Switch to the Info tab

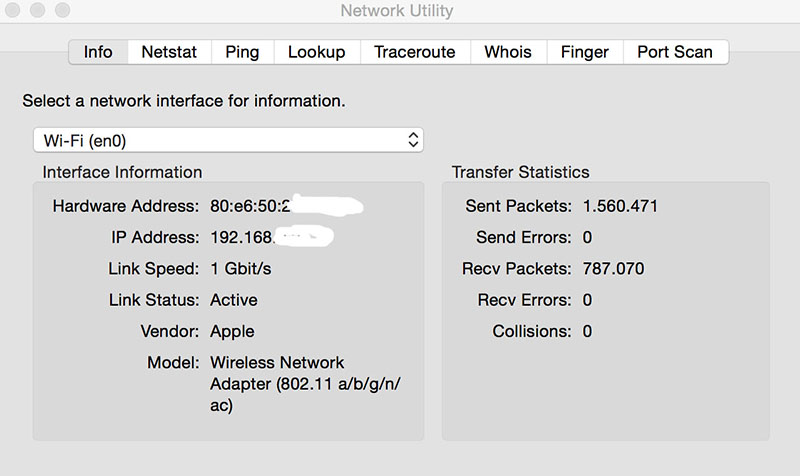click(x=98, y=52)
